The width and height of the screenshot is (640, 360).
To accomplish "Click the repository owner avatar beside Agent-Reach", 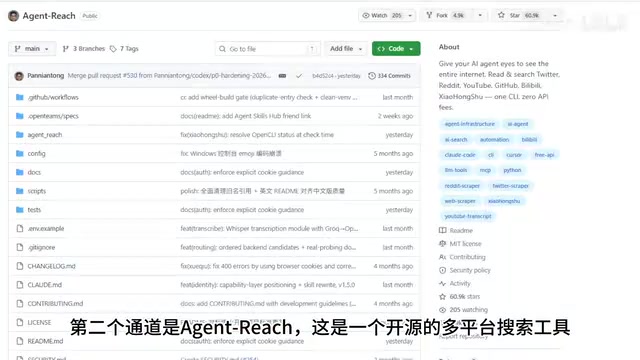I will [13, 16].
